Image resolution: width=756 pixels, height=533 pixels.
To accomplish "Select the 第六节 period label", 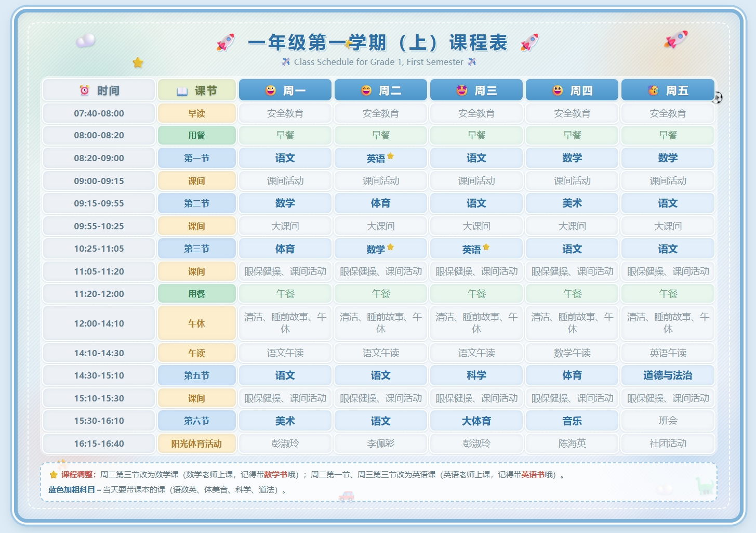I will (196, 421).
